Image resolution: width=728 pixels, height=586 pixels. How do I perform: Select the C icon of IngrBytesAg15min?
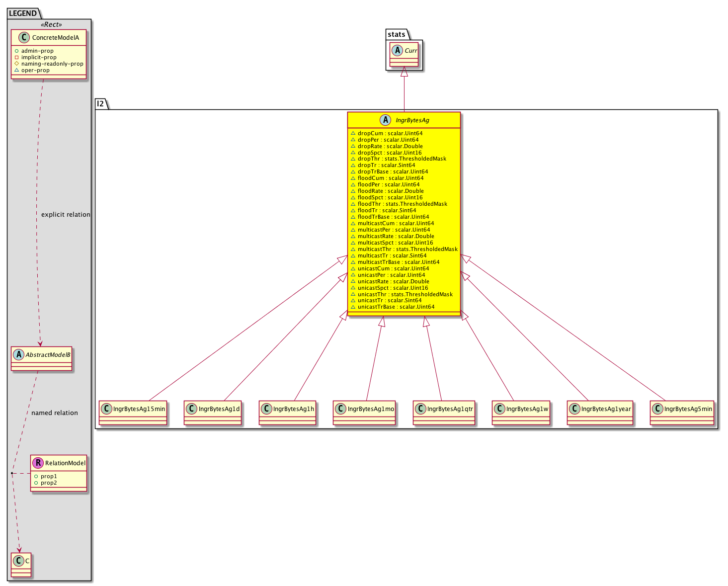pyautogui.click(x=106, y=409)
